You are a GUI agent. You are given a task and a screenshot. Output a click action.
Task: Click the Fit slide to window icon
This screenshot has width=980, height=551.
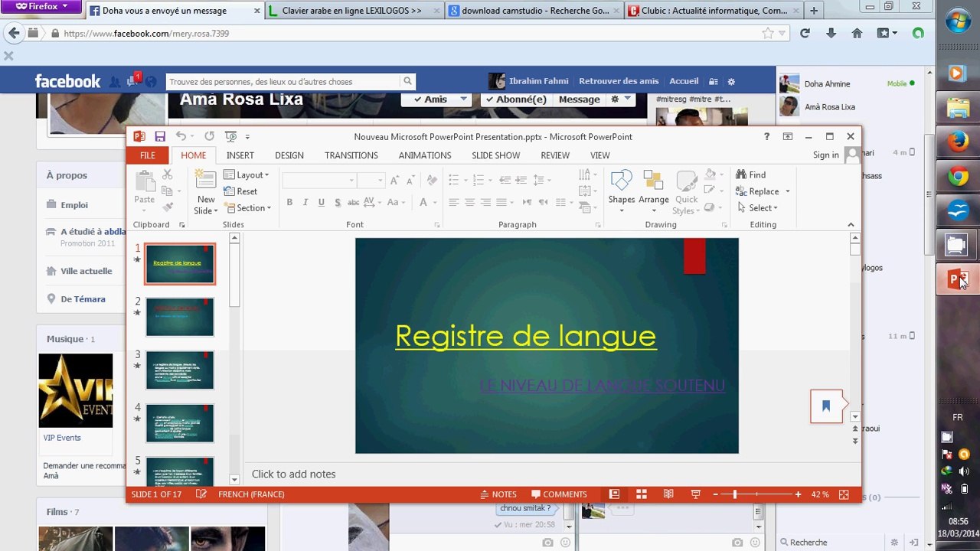(x=844, y=494)
